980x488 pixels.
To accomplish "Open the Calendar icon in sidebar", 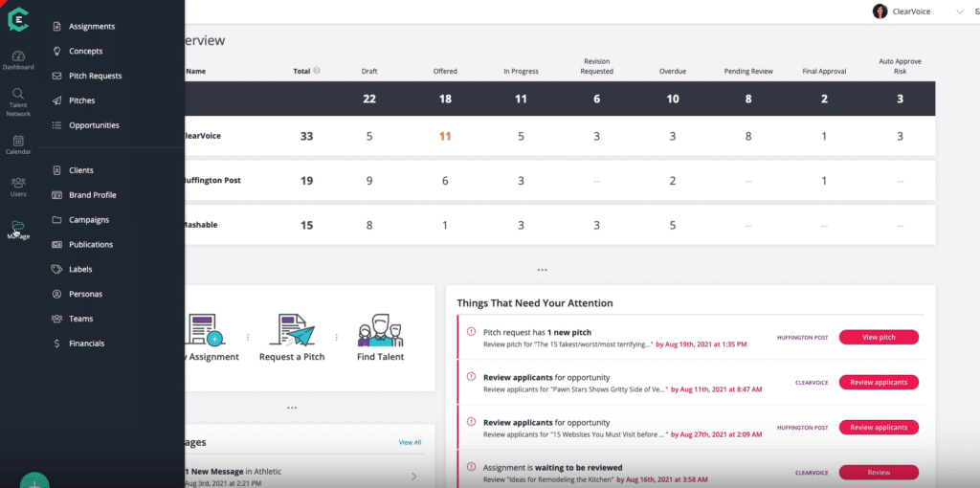I will pyautogui.click(x=18, y=141).
